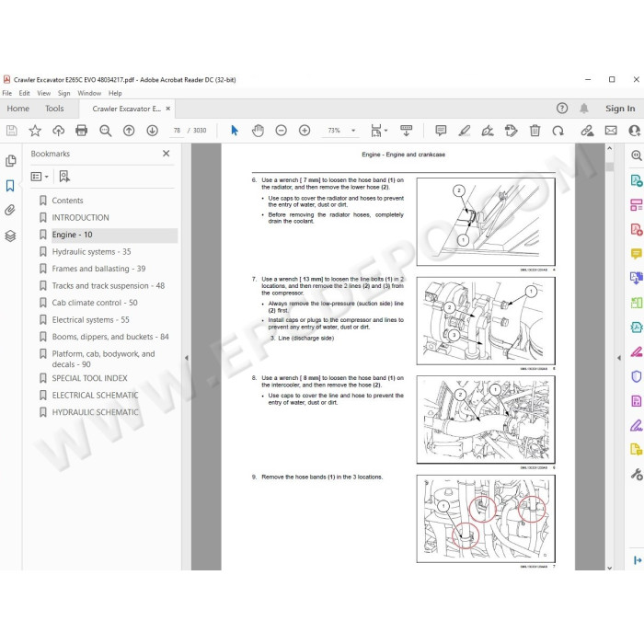Collapse the right tools pane arrow
The height and width of the screenshot is (644, 644).
[619, 358]
